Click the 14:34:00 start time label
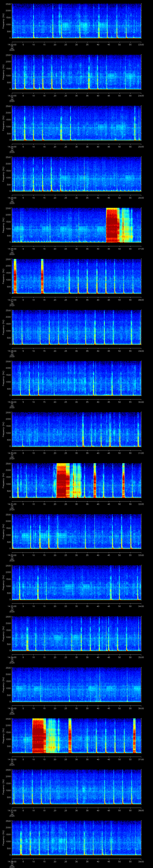153x868 pixels. tap(12, 657)
